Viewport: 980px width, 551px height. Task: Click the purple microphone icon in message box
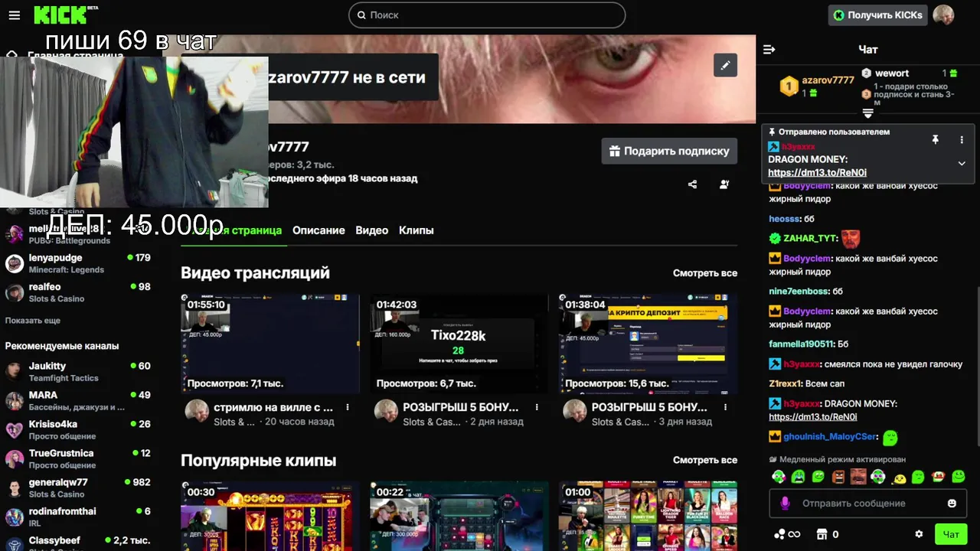(785, 504)
